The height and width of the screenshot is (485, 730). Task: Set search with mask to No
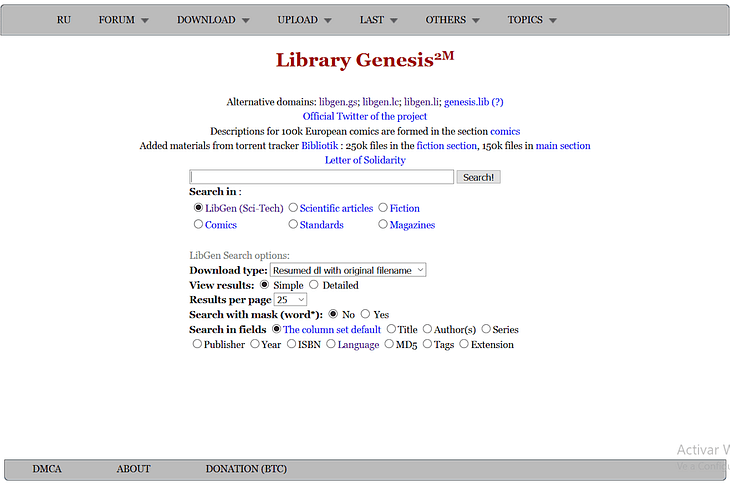333,314
